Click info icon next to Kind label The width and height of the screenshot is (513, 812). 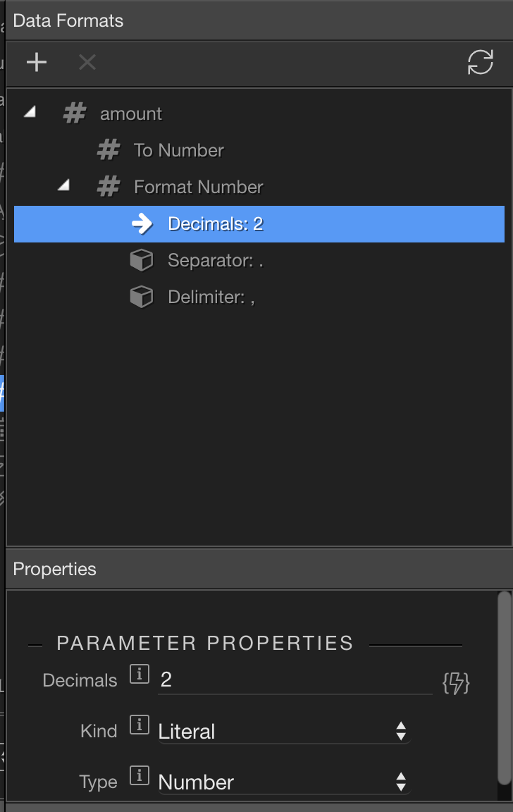tap(140, 725)
